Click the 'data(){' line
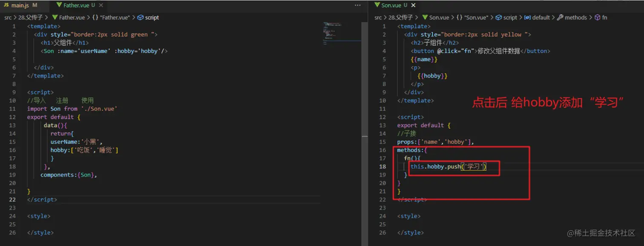The height and width of the screenshot is (246, 644). pyautogui.click(x=55, y=125)
